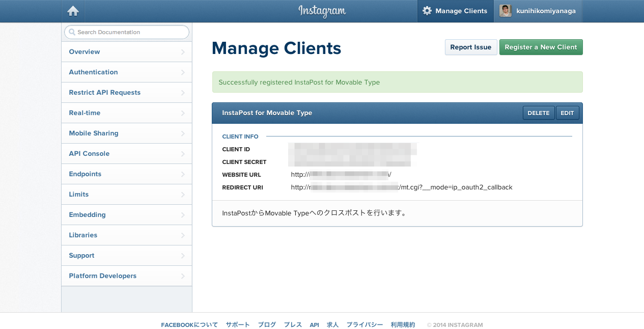Expand the Mobile Sharing chevron

pos(183,133)
